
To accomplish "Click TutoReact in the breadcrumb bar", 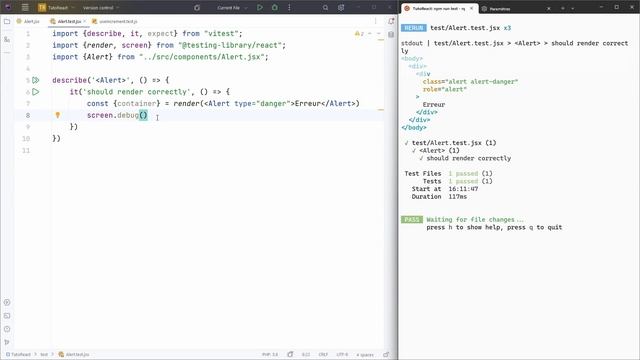I will point(18,354).
